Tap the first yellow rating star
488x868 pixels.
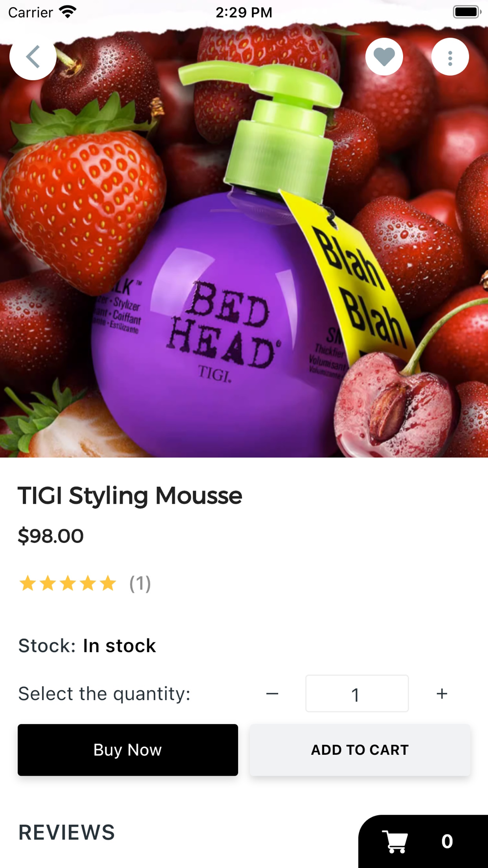point(28,583)
